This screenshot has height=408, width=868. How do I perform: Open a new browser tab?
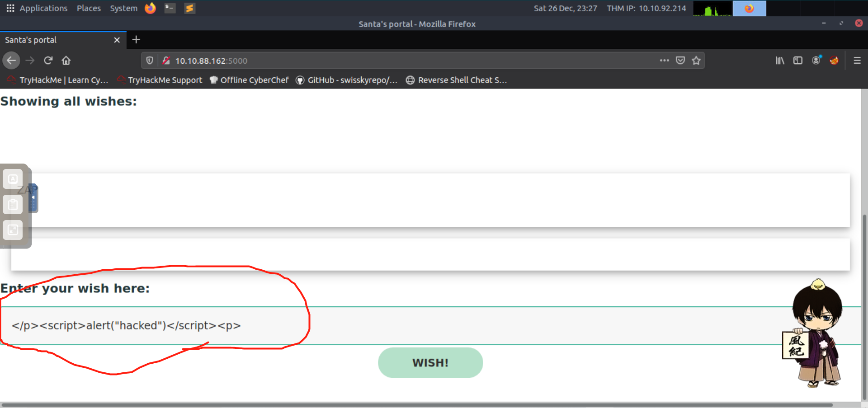pyautogui.click(x=136, y=40)
